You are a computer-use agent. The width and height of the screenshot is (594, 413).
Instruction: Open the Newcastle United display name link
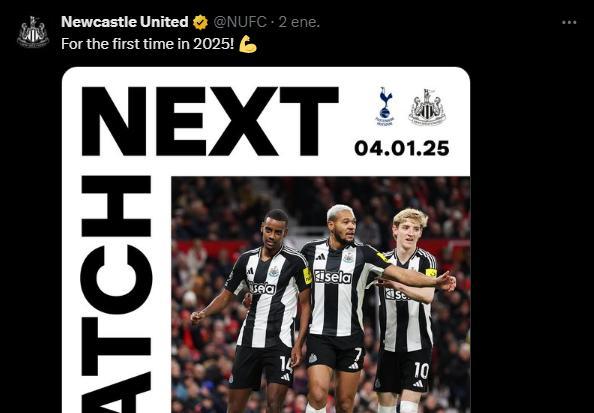125,22
